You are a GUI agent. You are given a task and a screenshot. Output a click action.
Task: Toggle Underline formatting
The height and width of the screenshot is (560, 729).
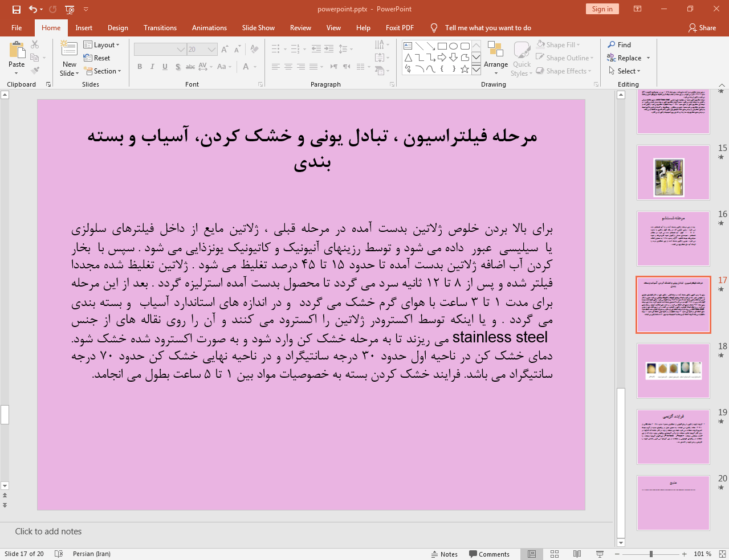(x=165, y=67)
